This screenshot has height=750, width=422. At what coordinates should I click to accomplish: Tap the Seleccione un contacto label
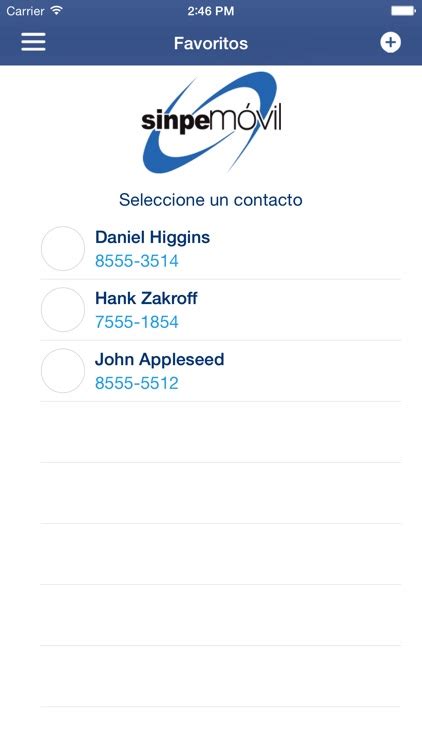[x=211, y=199]
